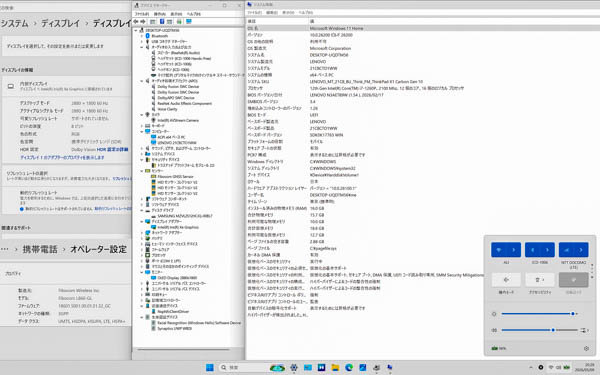This screenshot has width=600, height=375.
Task: Open ファイル(F) menu in Device Manager
Action: coord(141,14)
